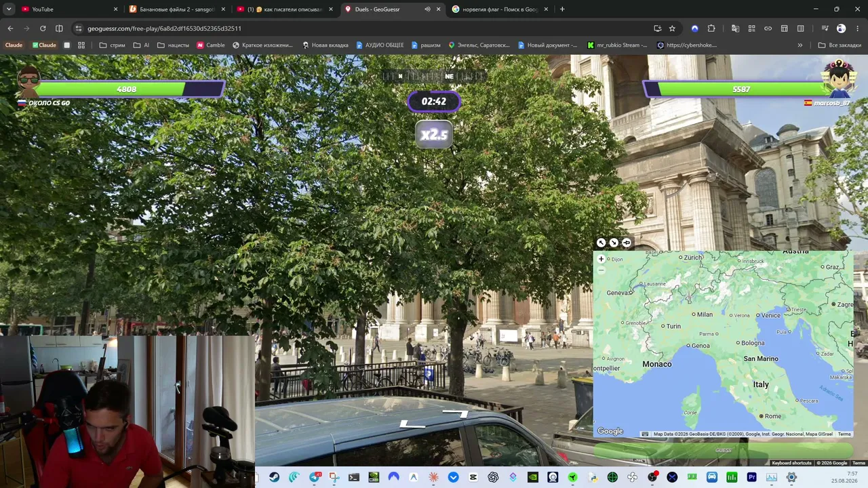
Task: Open Steam from the taskbar
Action: (274, 477)
